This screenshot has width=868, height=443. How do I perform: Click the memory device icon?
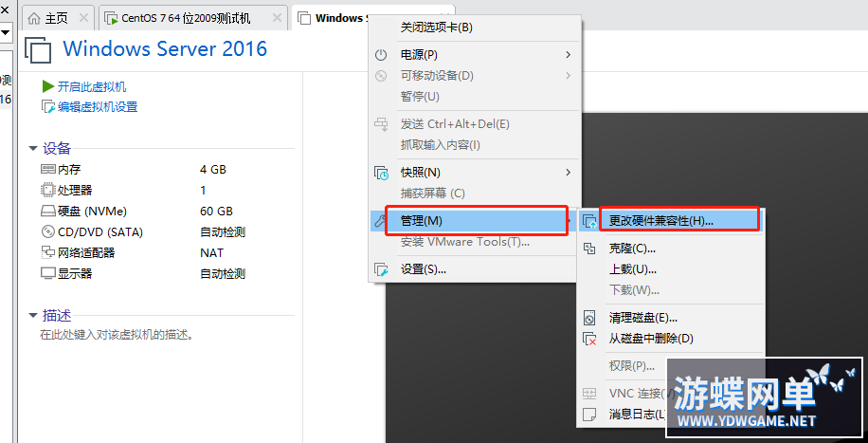tap(48, 169)
